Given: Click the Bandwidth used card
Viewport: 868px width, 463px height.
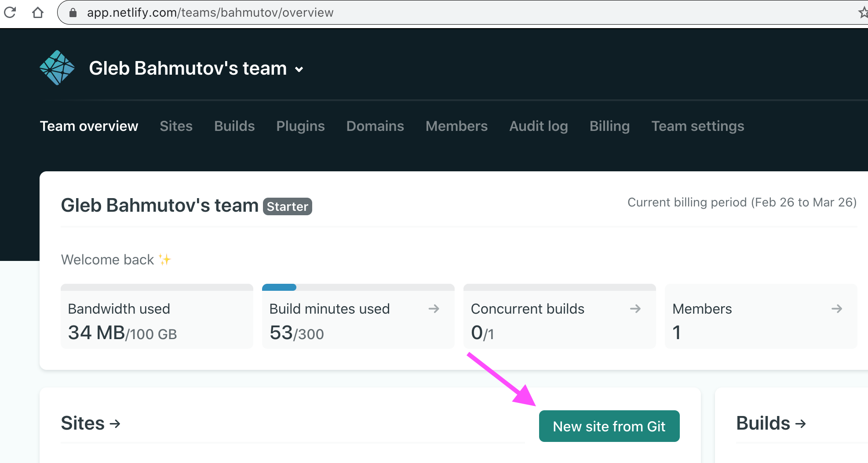Looking at the screenshot, I should 157,316.
